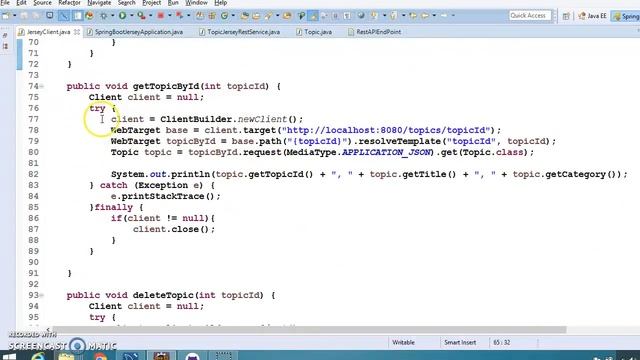Open the Help menu

[x=220, y=3]
